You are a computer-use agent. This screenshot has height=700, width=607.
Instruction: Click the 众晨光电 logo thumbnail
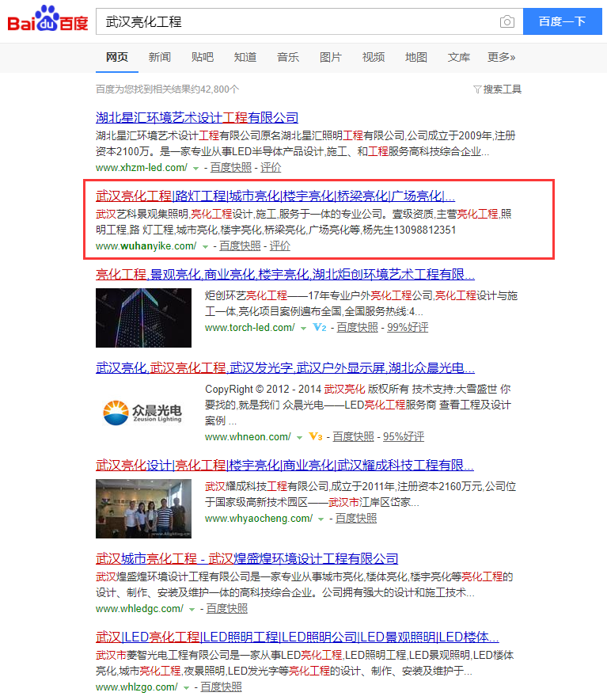pyautogui.click(x=143, y=412)
